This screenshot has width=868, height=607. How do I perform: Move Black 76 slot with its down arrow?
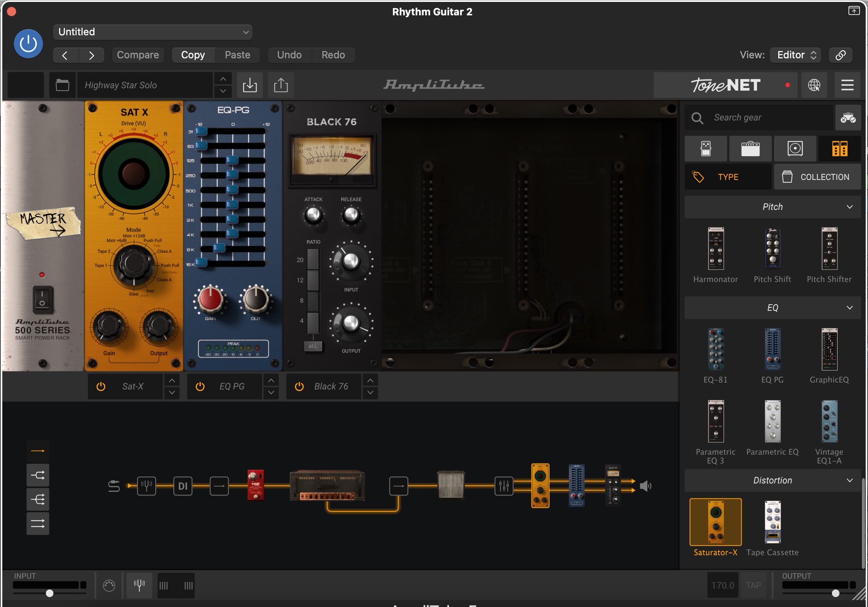tap(370, 393)
